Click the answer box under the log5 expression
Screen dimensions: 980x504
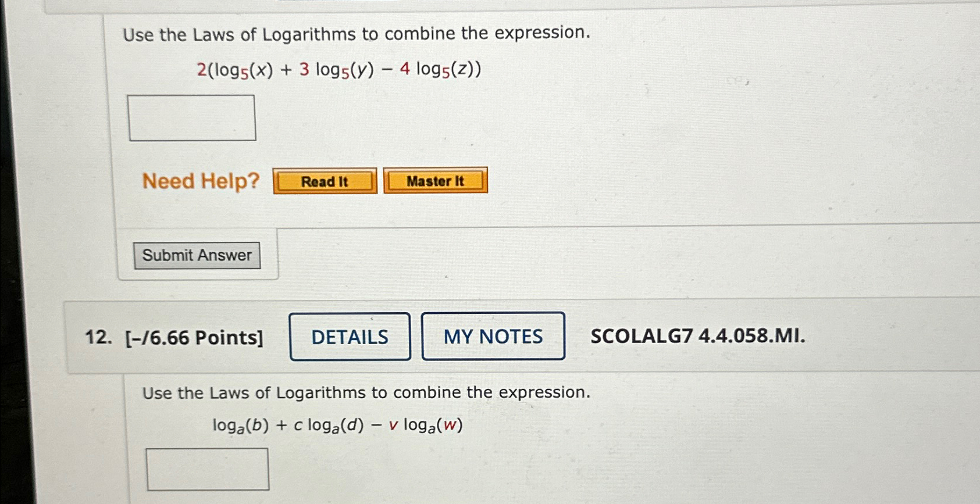coord(193,118)
